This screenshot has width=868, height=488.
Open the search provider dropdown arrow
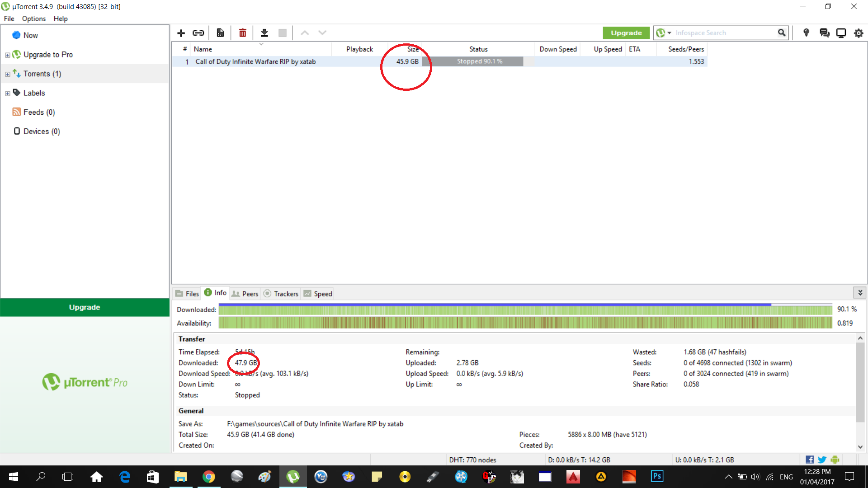coord(670,33)
